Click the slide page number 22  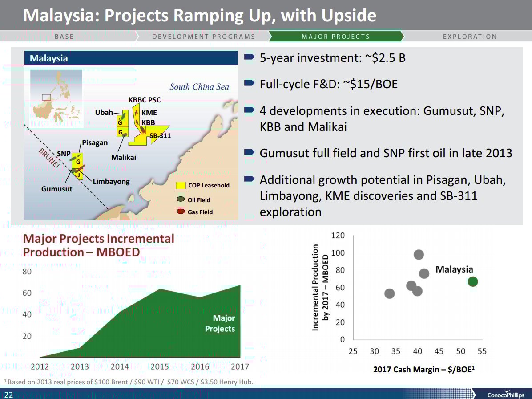[x=9, y=394]
